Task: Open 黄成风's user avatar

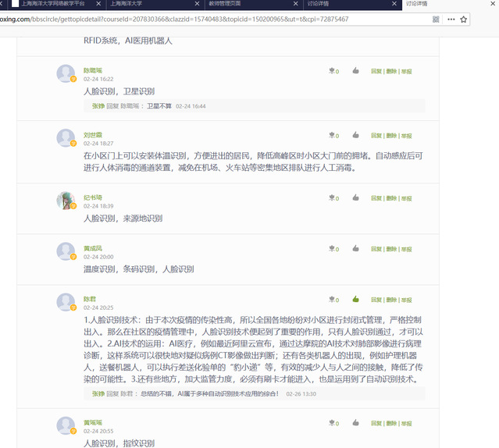Action: 66,251
